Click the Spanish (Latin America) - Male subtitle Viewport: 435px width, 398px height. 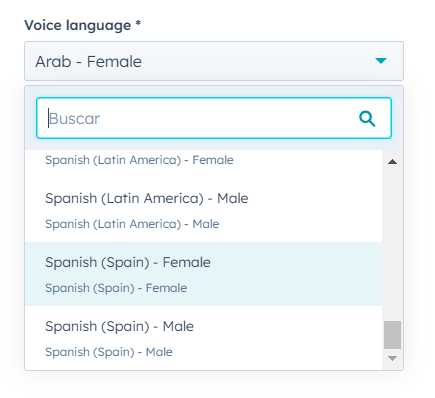tap(132, 224)
